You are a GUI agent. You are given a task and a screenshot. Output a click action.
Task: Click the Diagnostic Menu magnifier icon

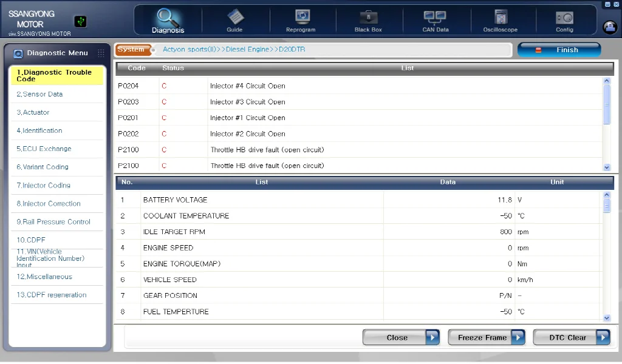point(18,53)
